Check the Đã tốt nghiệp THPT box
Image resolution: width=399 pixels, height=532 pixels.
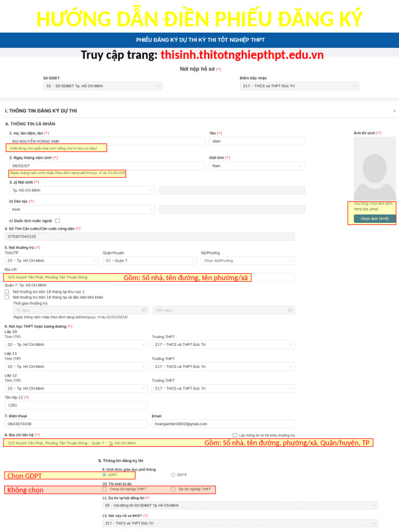pyautogui.click(x=174, y=489)
